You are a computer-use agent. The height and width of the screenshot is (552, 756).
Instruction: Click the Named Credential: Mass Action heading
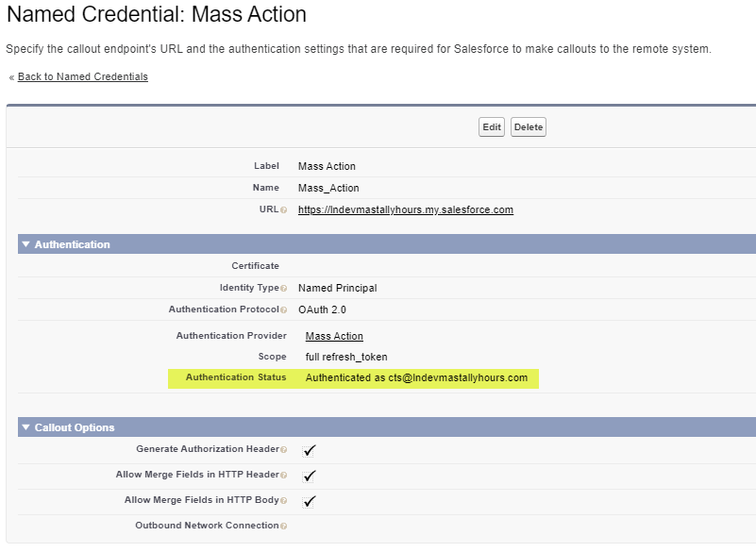pos(156,15)
